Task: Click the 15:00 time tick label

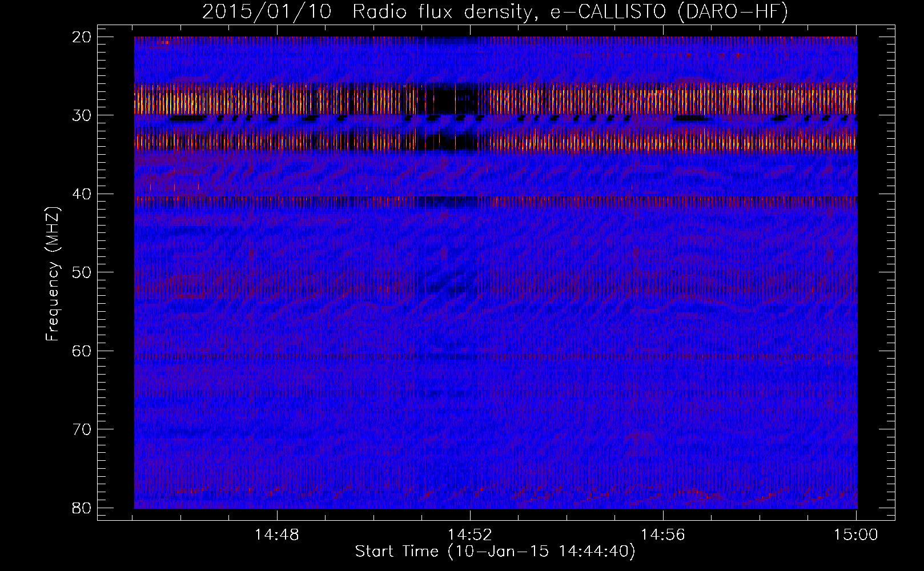Action: [x=856, y=535]
